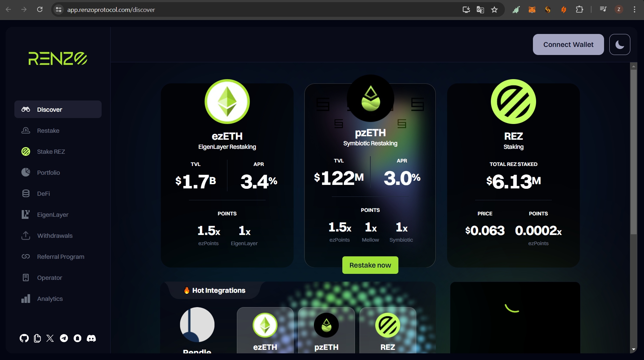644x360 pixels.
Task: Open the docs pages icon
Action: (x=37, y=338)
